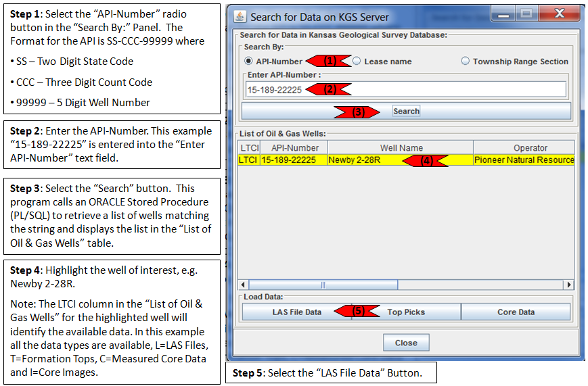Click the left arrow of the horizontal scrollbar
This screenshot has height=386, width=588.
point(243,285)
